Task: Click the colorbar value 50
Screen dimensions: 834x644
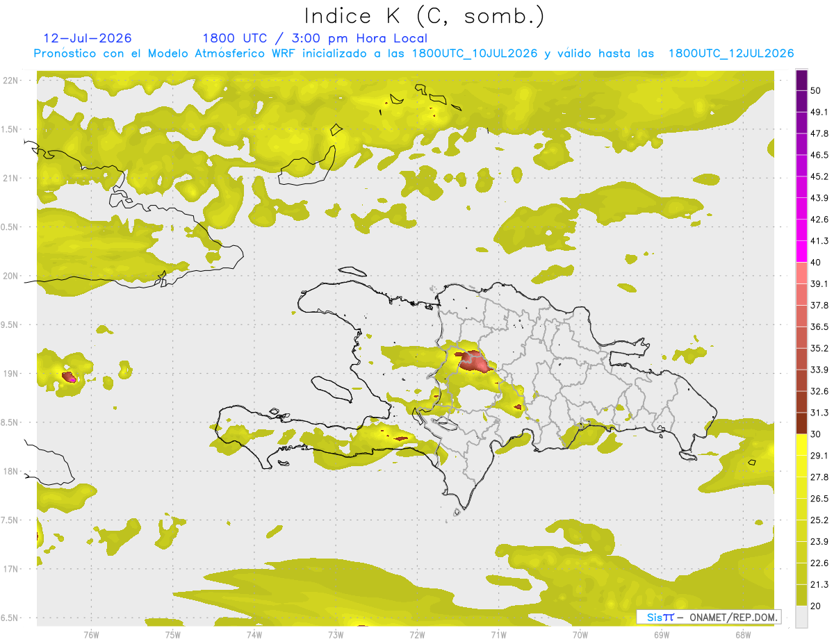Action: [817, 90]
